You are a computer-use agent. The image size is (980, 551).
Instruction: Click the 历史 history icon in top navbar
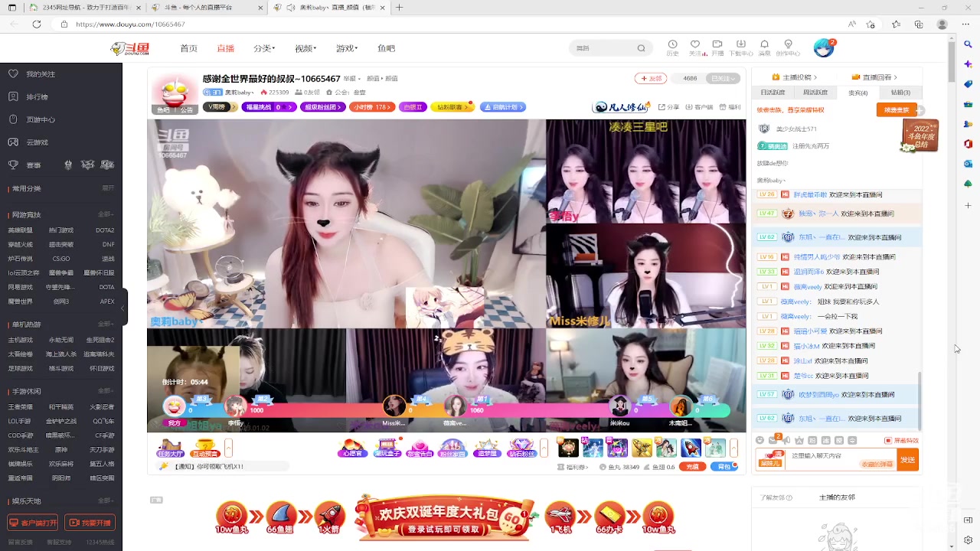point(671,47)
